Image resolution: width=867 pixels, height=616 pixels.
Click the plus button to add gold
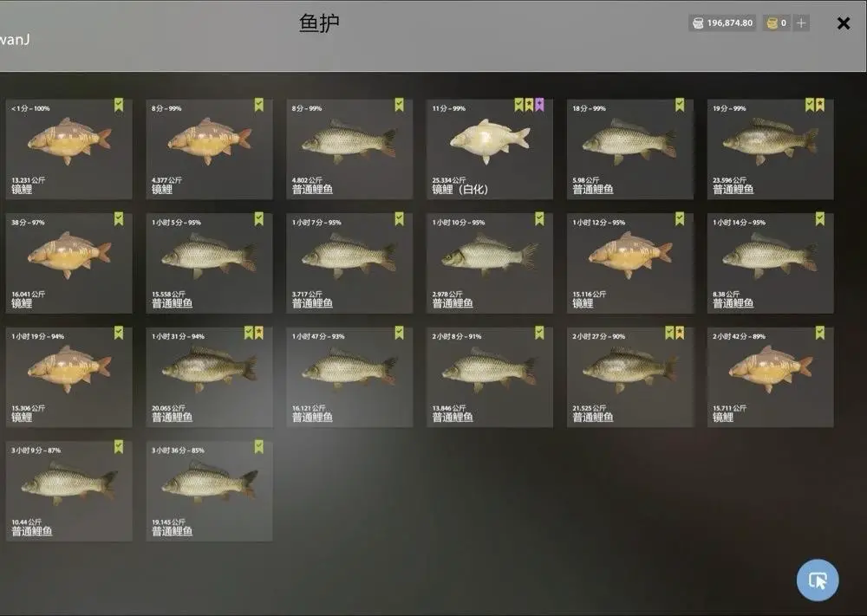click(801, 23)
